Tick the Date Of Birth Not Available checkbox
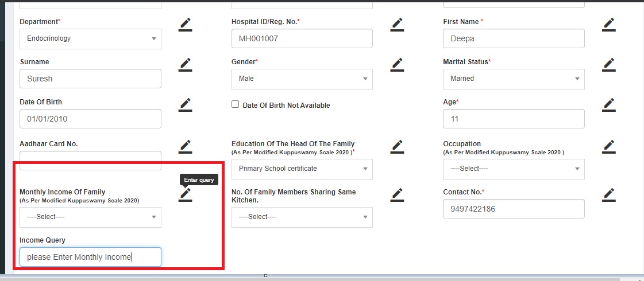The image size is (644, 281). point(235,105)
